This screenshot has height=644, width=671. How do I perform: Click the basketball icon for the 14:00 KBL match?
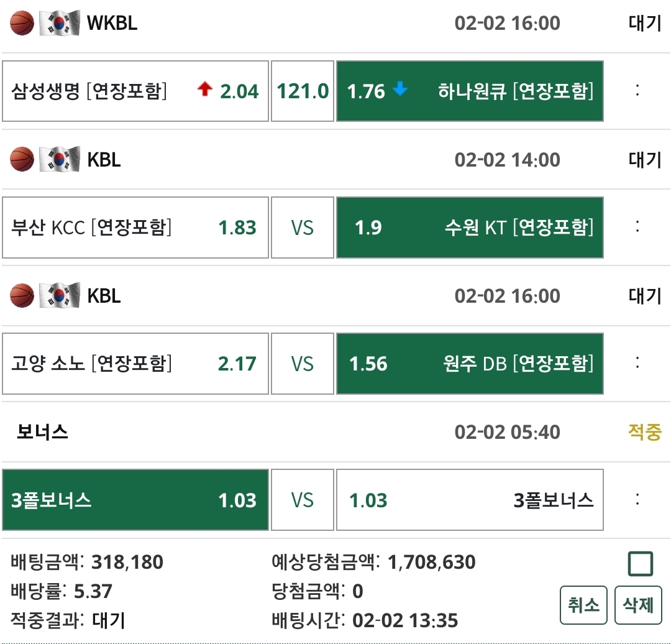(x=22, y=159)
